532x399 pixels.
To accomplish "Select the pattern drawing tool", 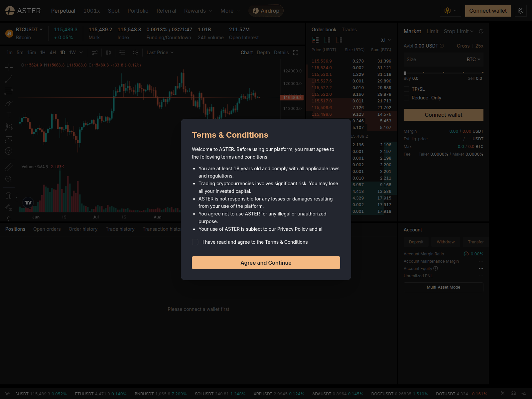I will coord(9,127).
